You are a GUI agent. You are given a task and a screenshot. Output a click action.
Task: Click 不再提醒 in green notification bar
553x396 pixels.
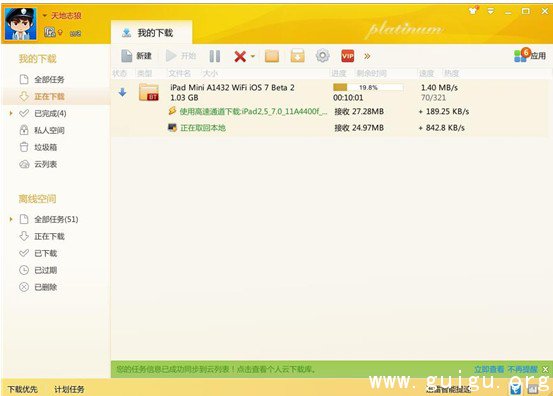click(x=523, y=369)
